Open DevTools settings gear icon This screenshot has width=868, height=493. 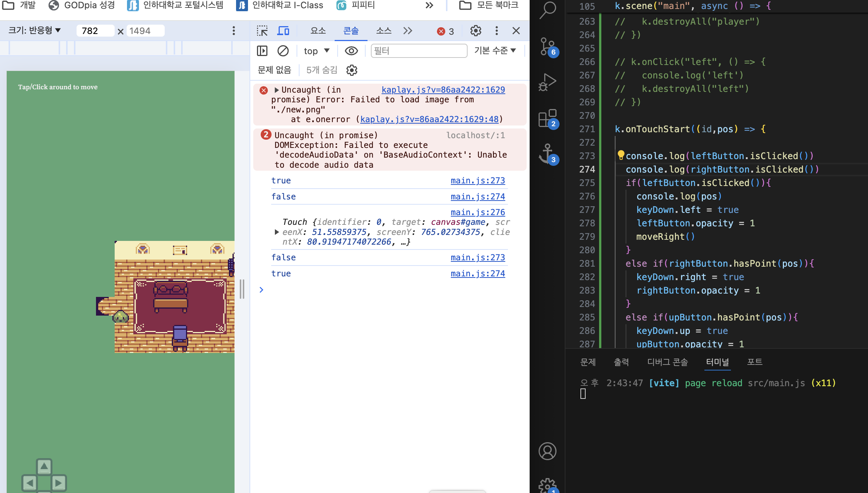click(475, 31)
